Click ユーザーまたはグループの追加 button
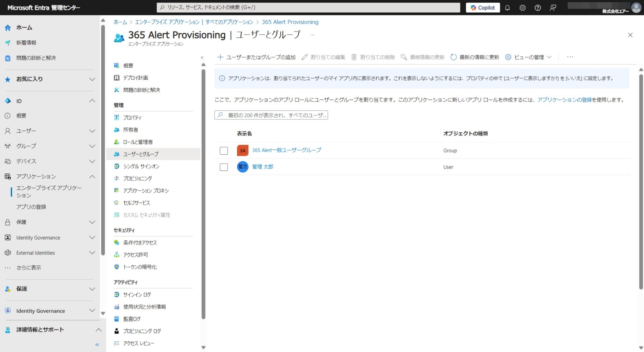The image size is (644, 352). point(256,57)
